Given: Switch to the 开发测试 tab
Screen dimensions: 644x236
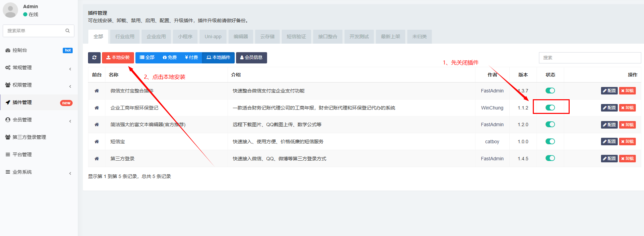Looking at the screenshot, I should 359,36.
